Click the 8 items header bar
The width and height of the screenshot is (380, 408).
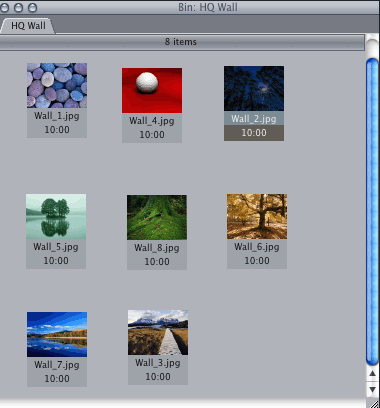(x=182, y=42)
